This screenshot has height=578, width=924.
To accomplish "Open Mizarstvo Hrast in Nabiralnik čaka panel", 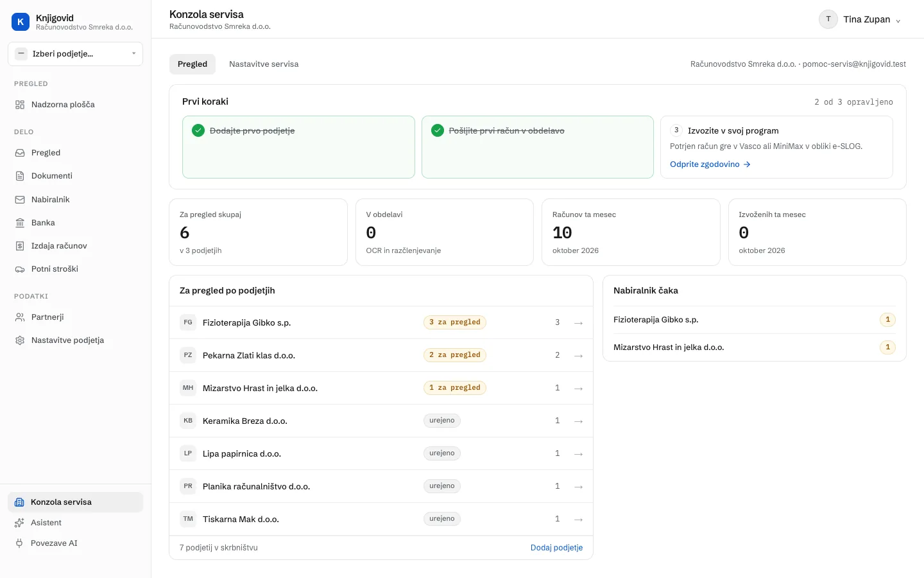I will coord(755,347).
